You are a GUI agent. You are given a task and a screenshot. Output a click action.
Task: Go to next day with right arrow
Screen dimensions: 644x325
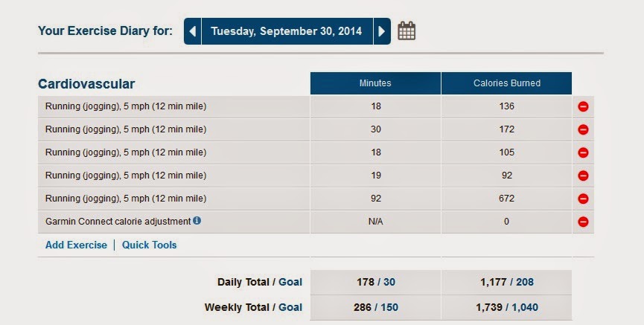click(x=382, y=31)
